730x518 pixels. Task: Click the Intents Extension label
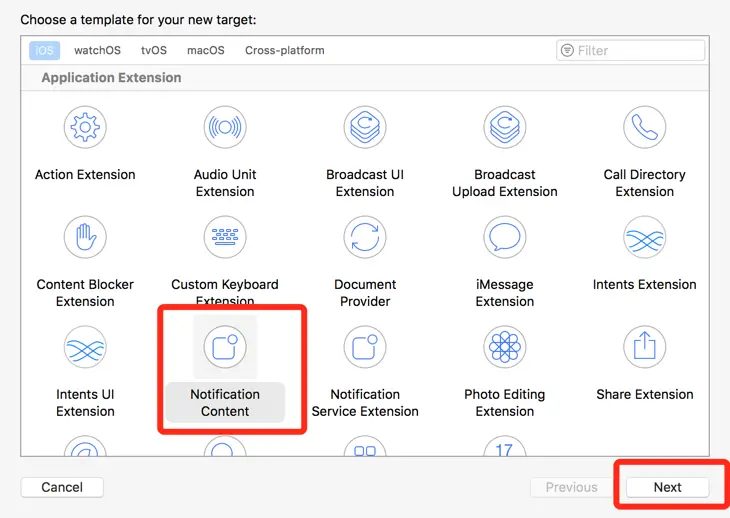point(645,284)
